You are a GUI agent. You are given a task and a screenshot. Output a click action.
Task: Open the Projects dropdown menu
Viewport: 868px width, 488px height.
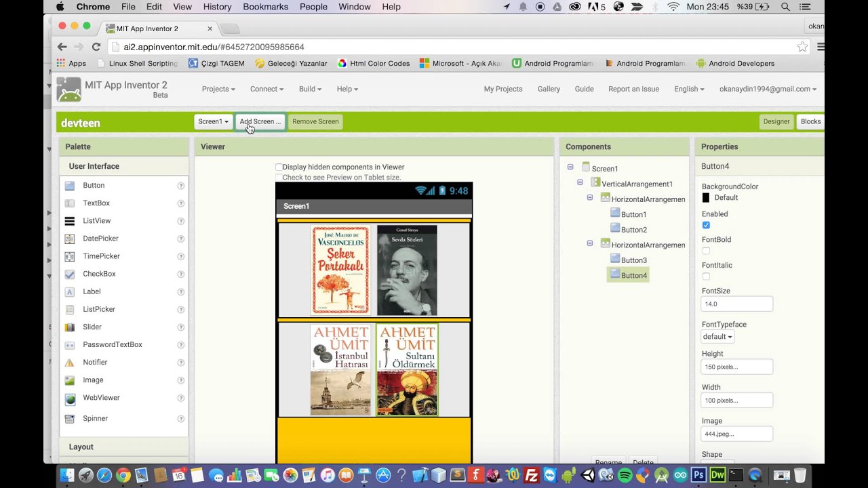(x=218, y=89)
